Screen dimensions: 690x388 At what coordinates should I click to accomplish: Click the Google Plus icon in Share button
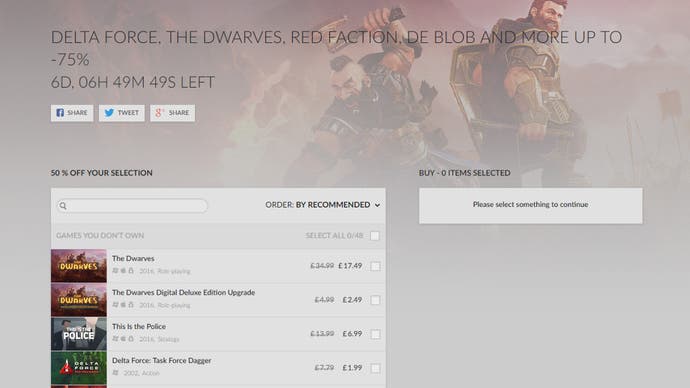coord(159,113)
